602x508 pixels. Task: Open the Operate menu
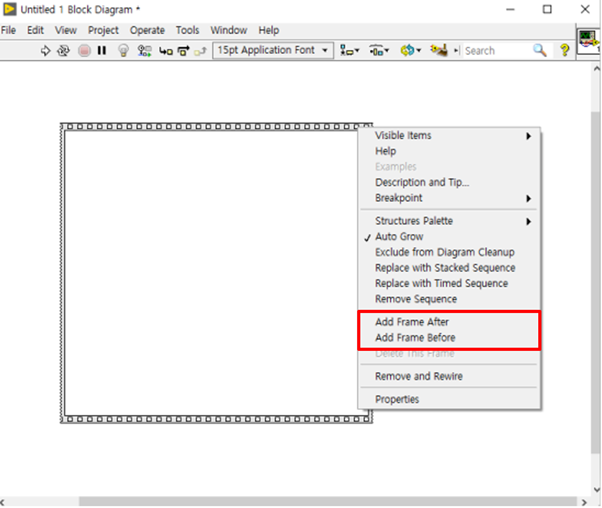point(147,30)
